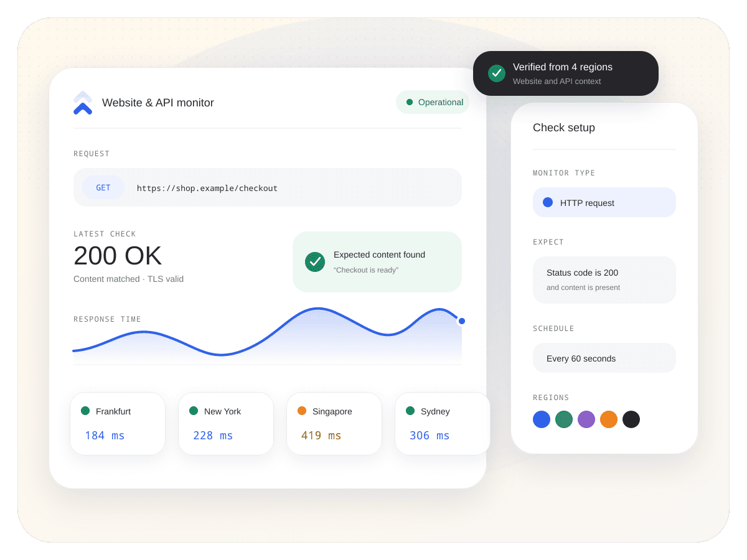Click the SCHEDULE label
The height and width of the screenshot is (560, 747).
tap(553, 329)
